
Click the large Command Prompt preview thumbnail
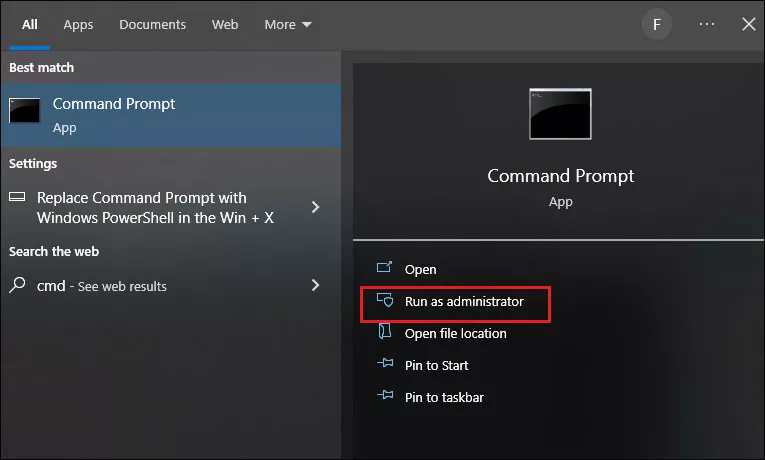(560, 114)
